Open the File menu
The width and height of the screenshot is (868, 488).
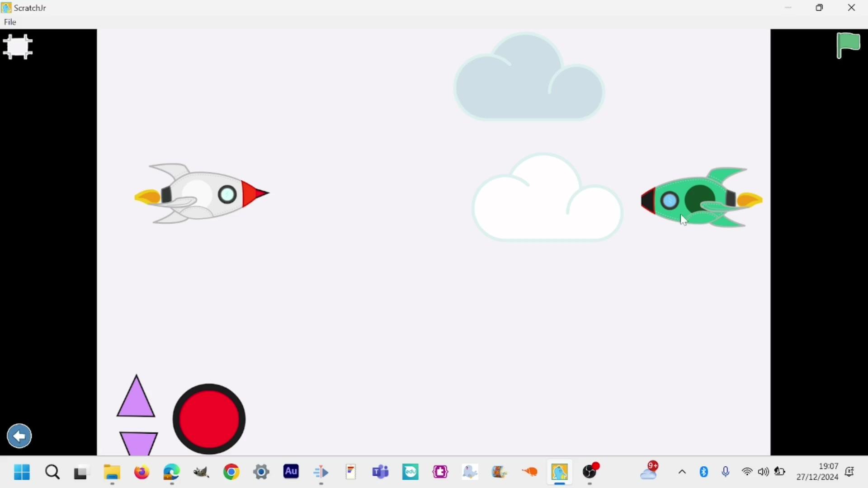tap(10, 22)
